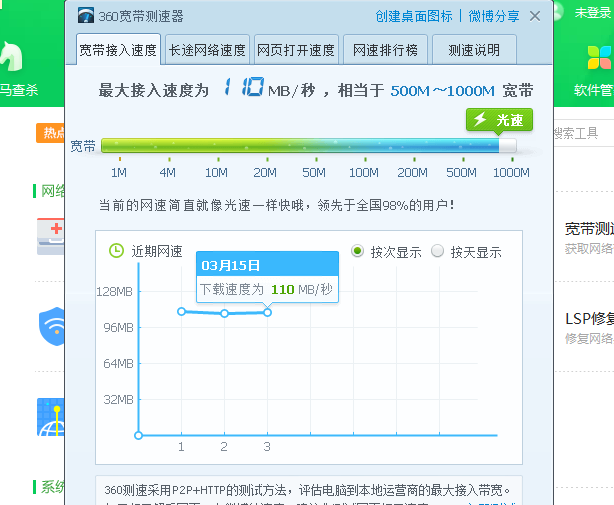Select the 按次显示 radio button
This screenshot has width=614, height=505.
[x=357, y=251]
